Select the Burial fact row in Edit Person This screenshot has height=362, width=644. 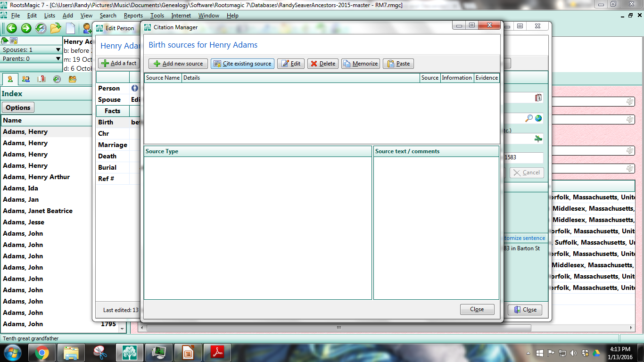point(118,167)
